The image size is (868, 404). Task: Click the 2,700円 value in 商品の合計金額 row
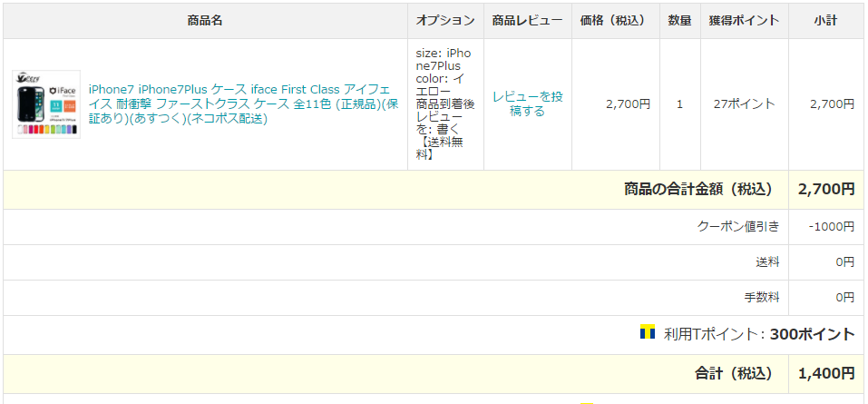826,190
